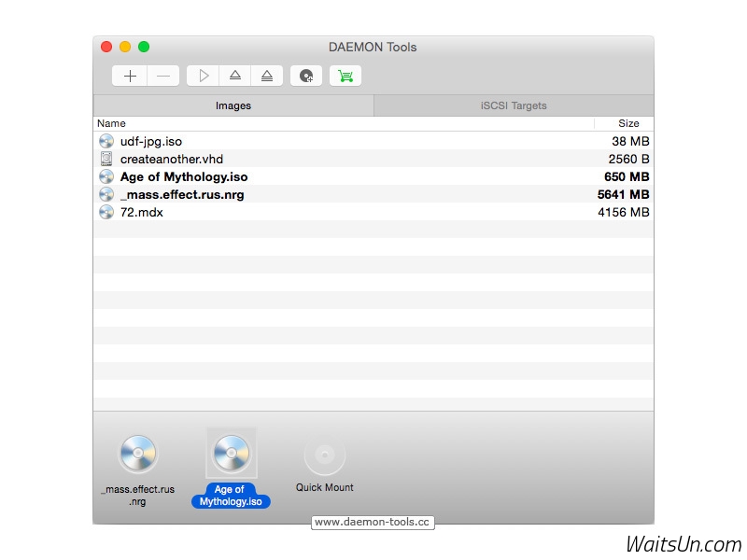Click the double-line eject (unmount all) button
747x560 pixels.
pyautogui.click(x=267, y=76)
